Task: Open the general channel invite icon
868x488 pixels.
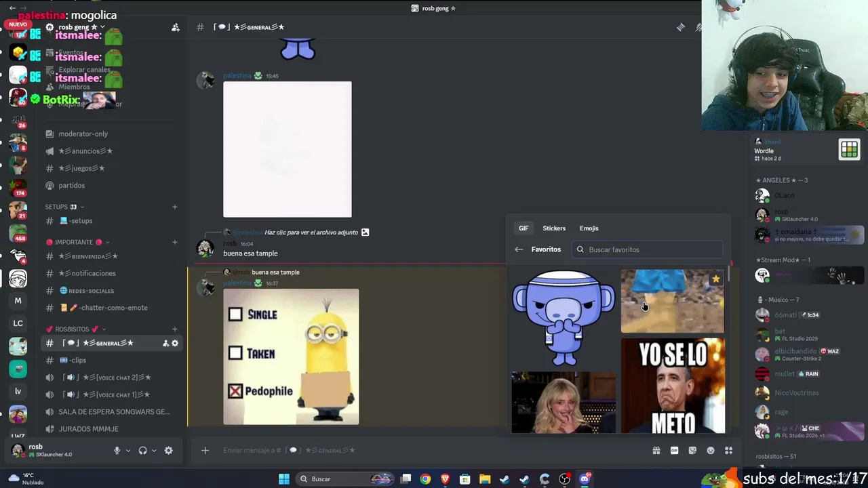Action: (x=165, y=344)
